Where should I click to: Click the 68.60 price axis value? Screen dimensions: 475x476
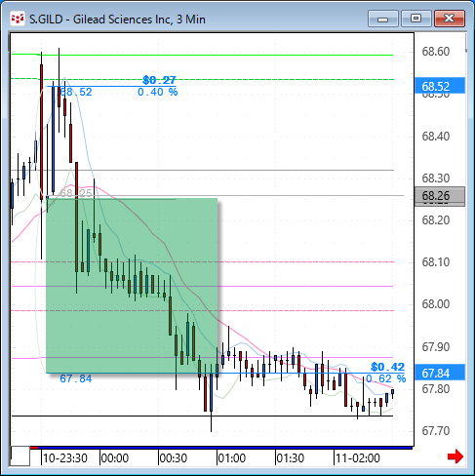point(436,52)
